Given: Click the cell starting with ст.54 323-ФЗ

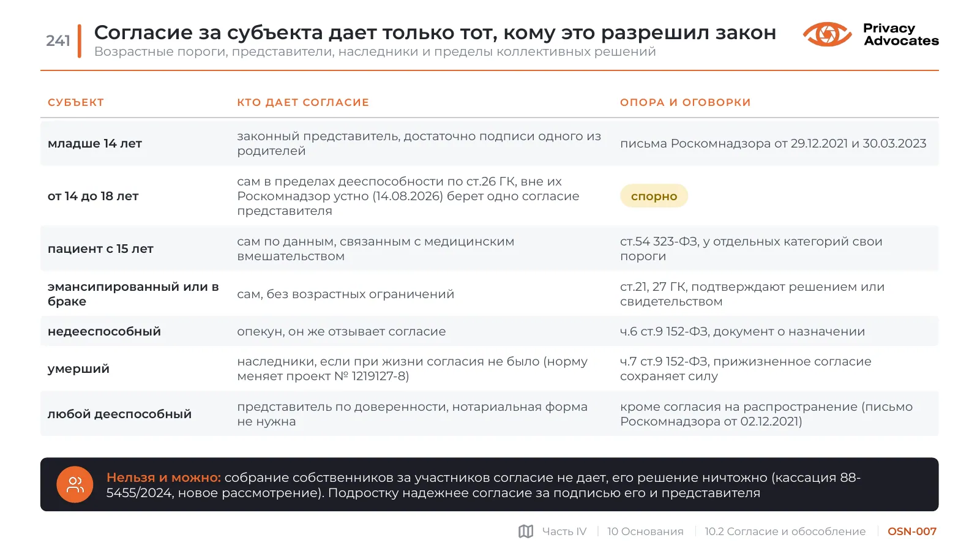Looking at the screenshot, I should pos(751,249).
